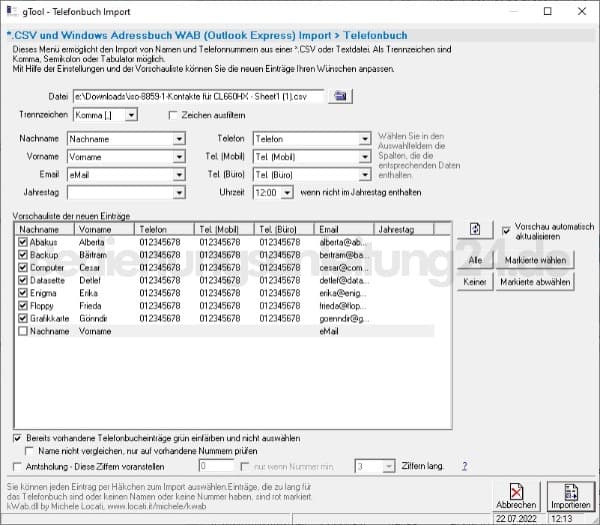Enable Name nicht vergleichen checkbox
This screenshot has width=600, height=525.
tap(29, 451)
